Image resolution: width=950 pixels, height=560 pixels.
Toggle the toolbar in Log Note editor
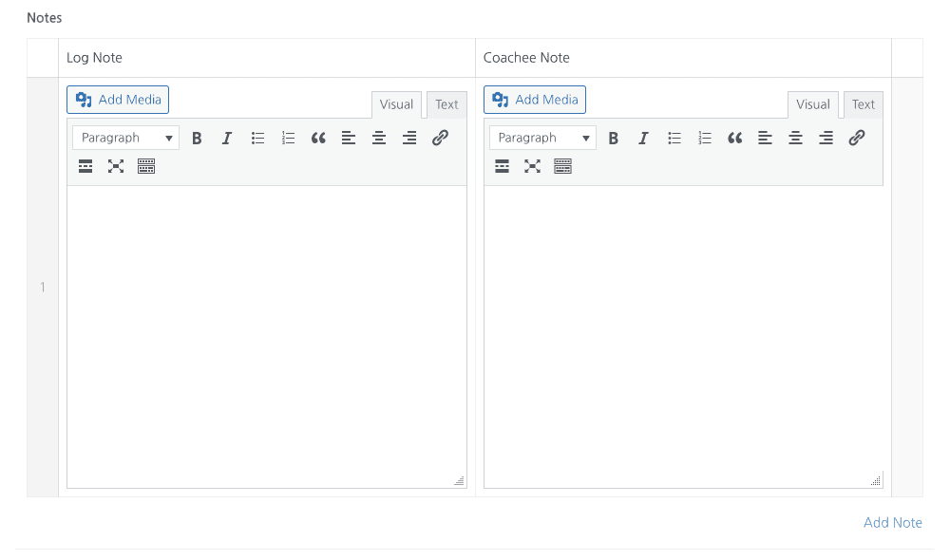tap(146, 166)
